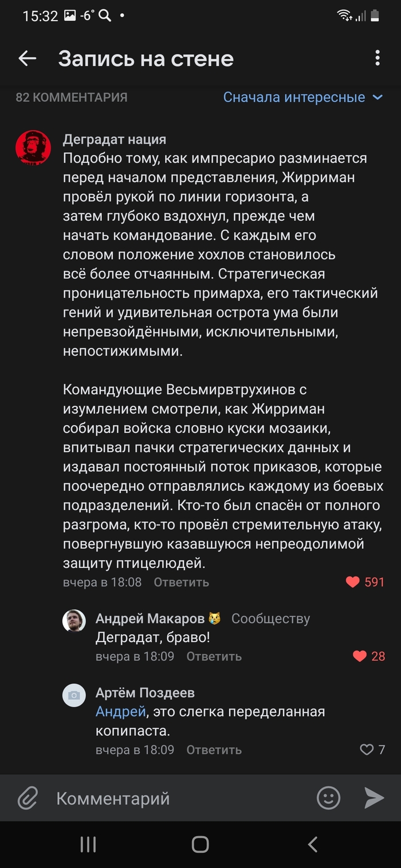
Task: Reply to the Деградат нация comment
Action: point(181,582)
